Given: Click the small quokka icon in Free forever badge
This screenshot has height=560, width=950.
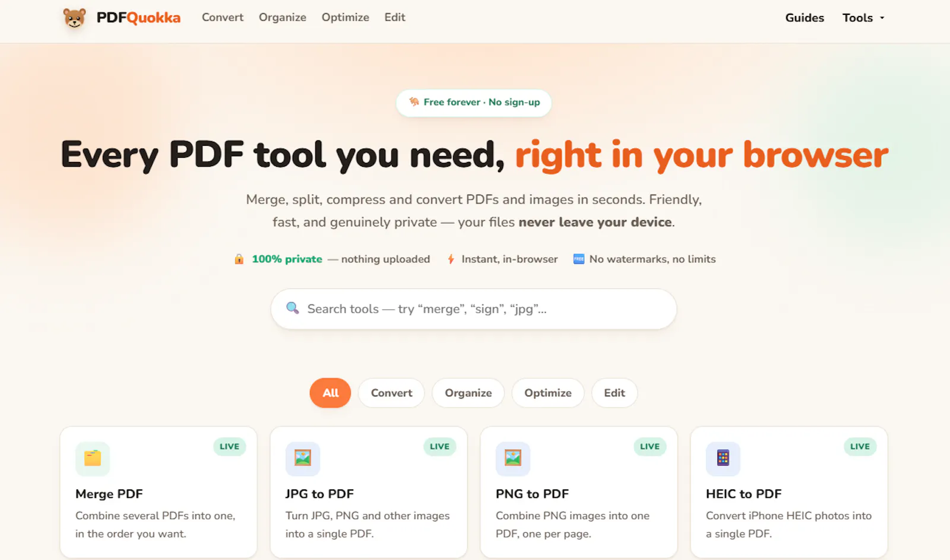Looking at the screenshot, I should pyautogui.click(x=414, y=102).
